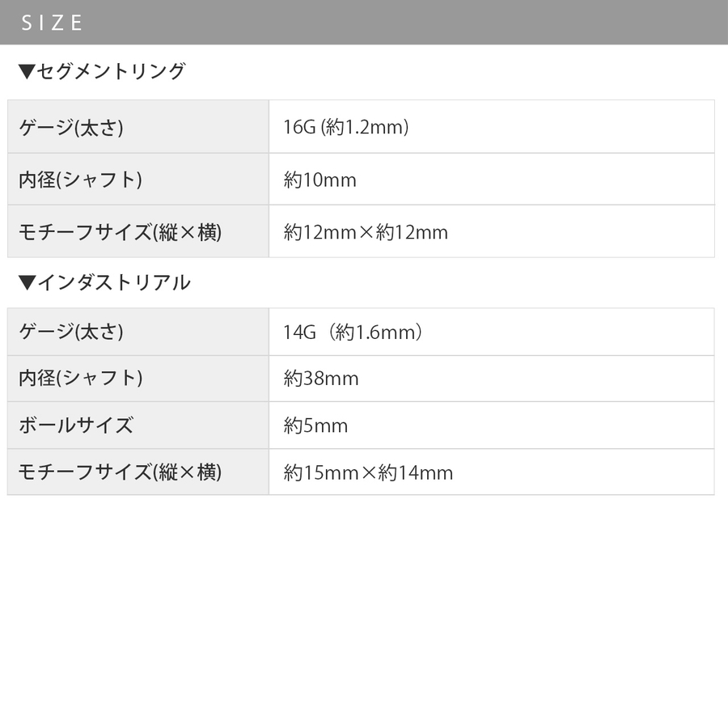Select the インダストリアル heading text

click(x=114, y=282)
